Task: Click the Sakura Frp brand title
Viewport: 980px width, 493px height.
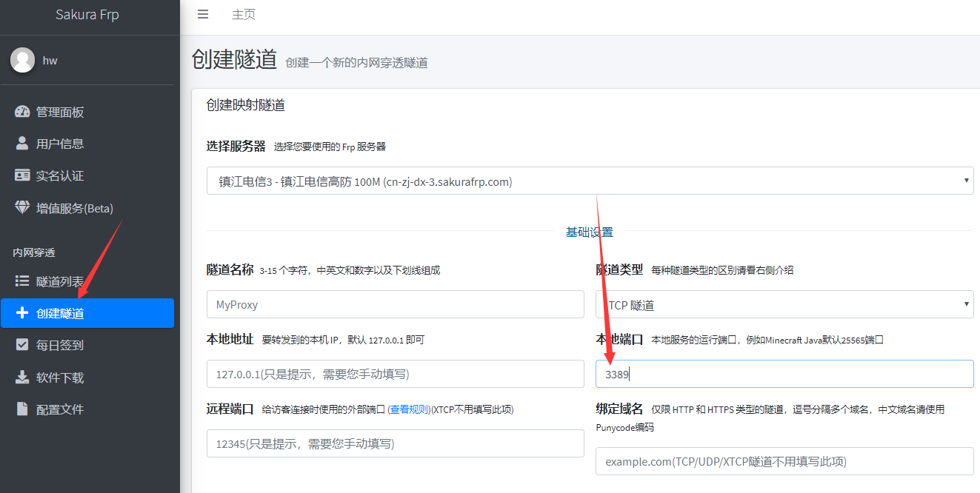Action: (x=87, y=15)
